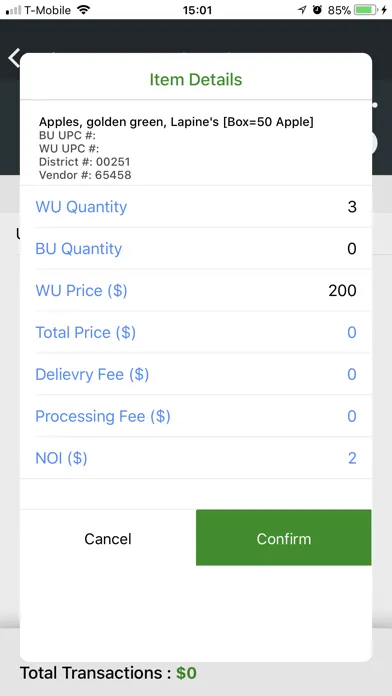Screen dimensions: 392x696
Task: Tap the Total Price ($) row
Action: click(196, 332)
